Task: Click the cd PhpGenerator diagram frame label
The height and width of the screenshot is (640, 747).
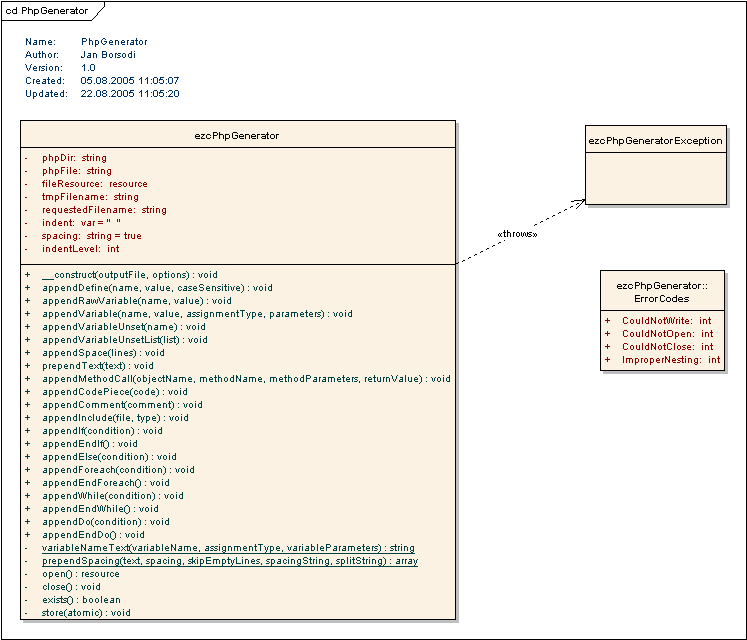Action: click(47, 11)
